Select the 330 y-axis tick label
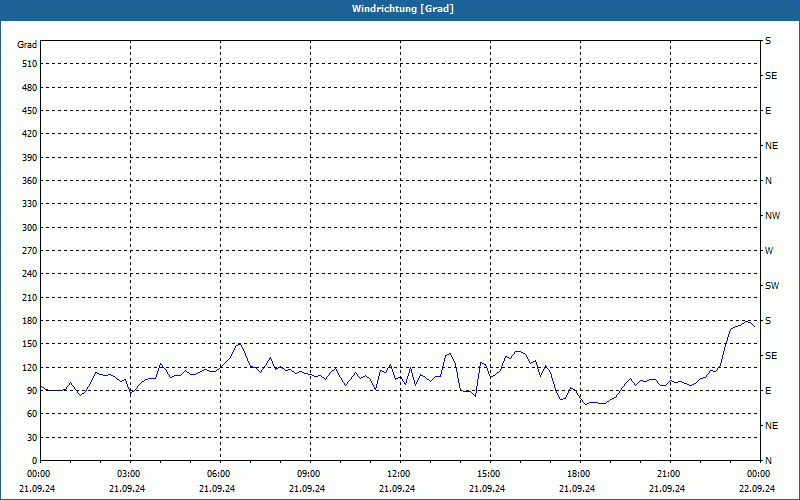Screen dimensions: 800x500 pos(30,204)
